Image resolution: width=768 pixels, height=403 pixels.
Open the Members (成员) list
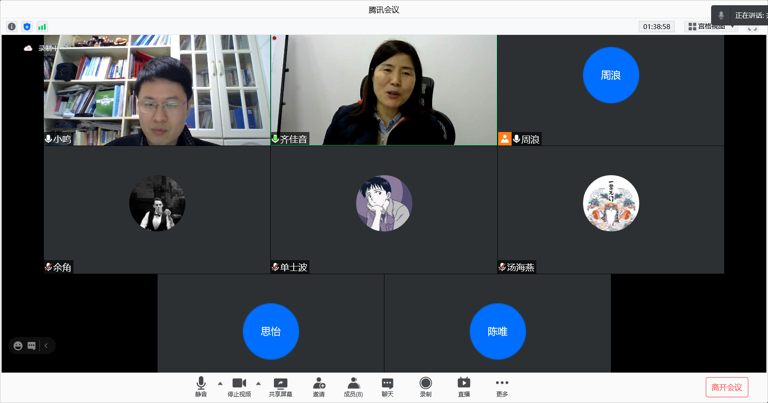(x=353, y=386)
